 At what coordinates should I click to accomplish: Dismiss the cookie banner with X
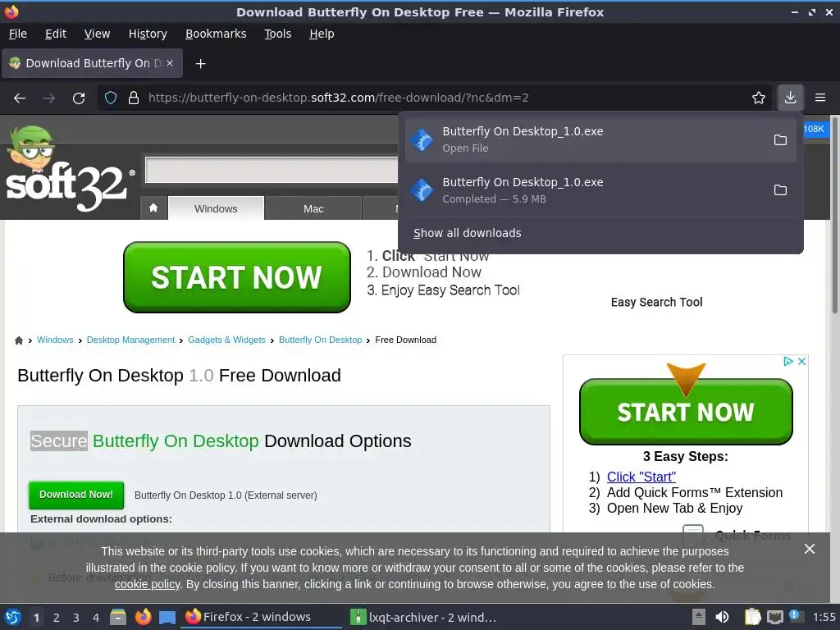[x=810, y=549]
